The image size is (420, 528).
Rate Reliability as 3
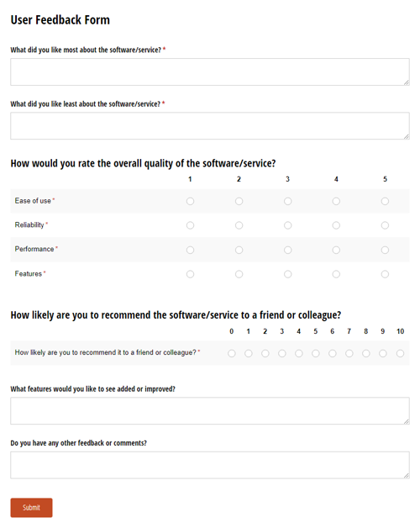pyautogui.click(x=288, y=225)
